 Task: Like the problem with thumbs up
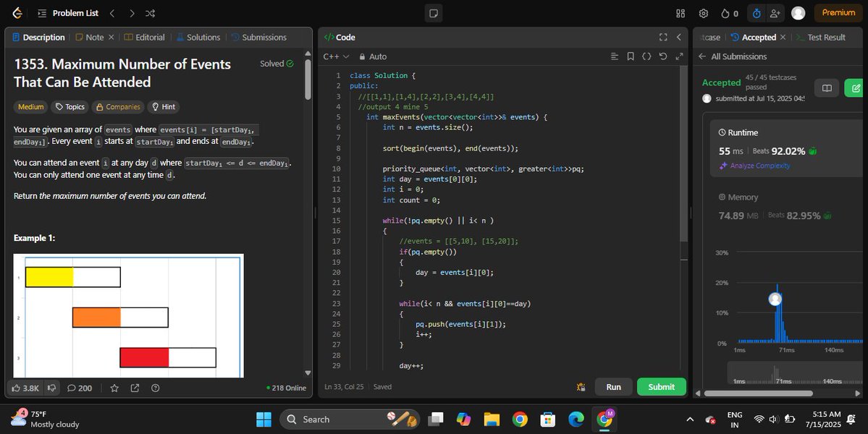25,388
